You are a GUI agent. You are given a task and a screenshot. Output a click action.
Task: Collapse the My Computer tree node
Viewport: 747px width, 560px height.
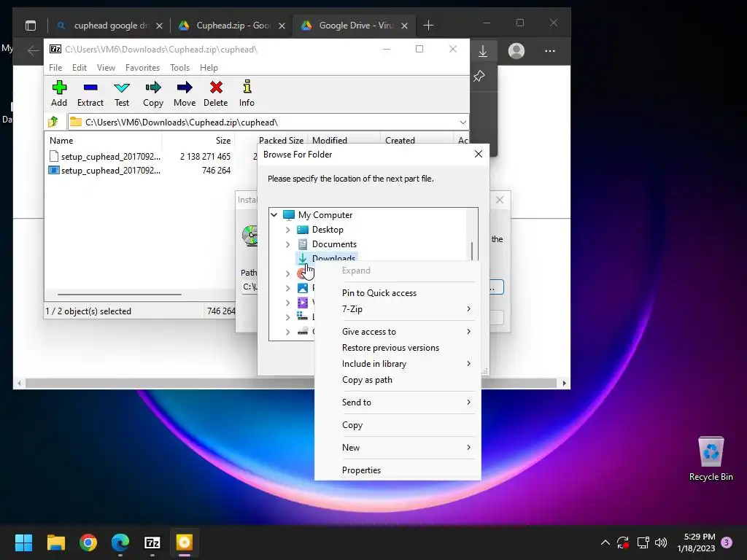click(x=274, y=215)
